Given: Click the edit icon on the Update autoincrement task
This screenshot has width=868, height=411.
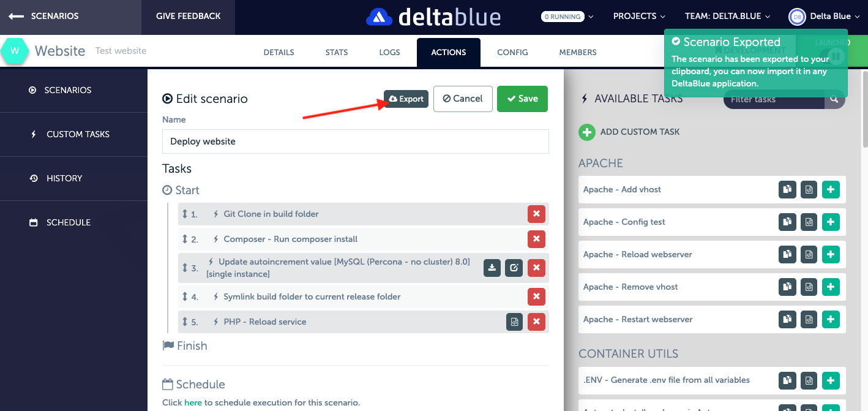Looking at the screenshot, I should (514, 268).
